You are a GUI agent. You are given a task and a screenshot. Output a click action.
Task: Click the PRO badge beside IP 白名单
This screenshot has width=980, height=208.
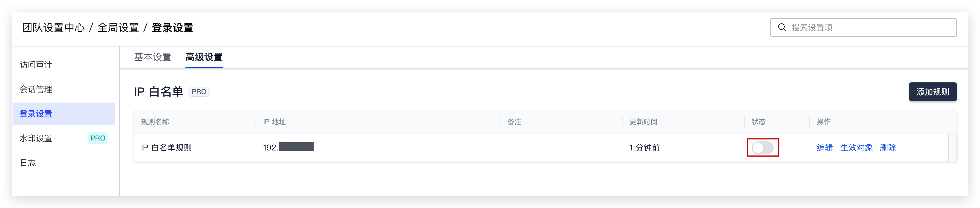[x=199, y=92]
